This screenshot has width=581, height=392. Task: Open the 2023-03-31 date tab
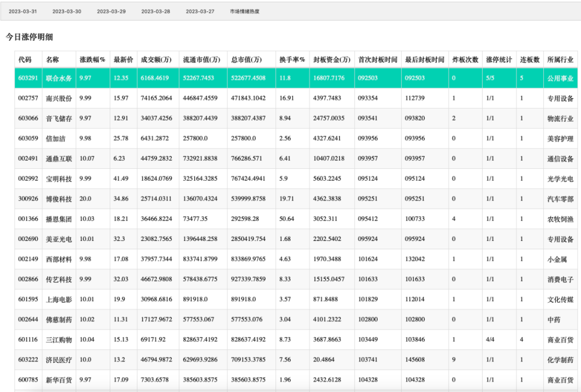[x=23, y=11]
